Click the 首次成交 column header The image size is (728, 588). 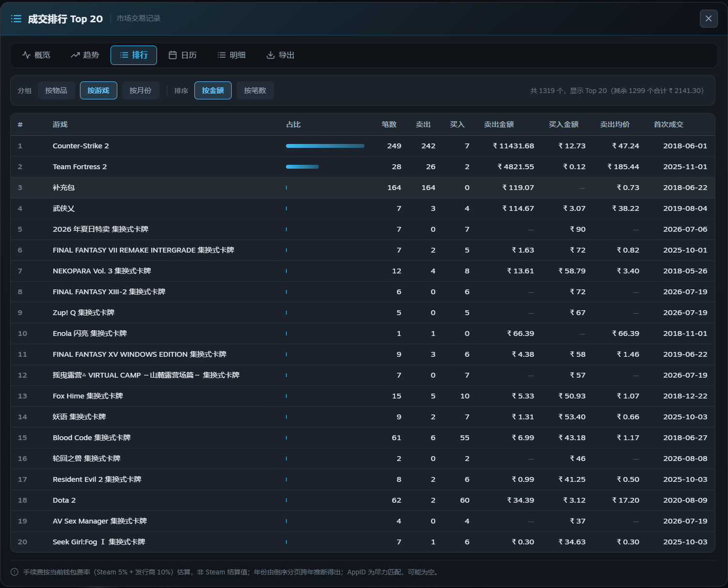coord(668,125)
